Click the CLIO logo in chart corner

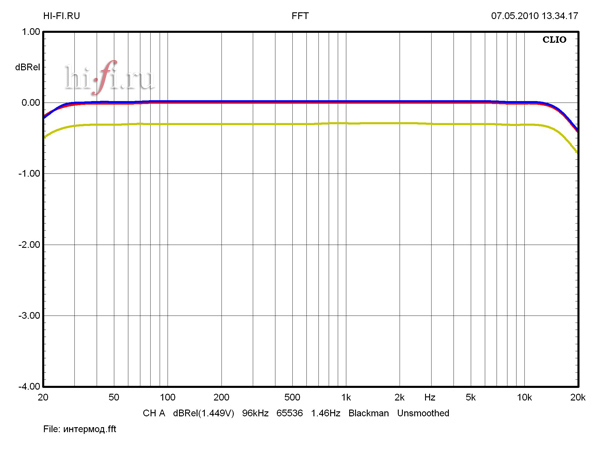tap(554, 41)
